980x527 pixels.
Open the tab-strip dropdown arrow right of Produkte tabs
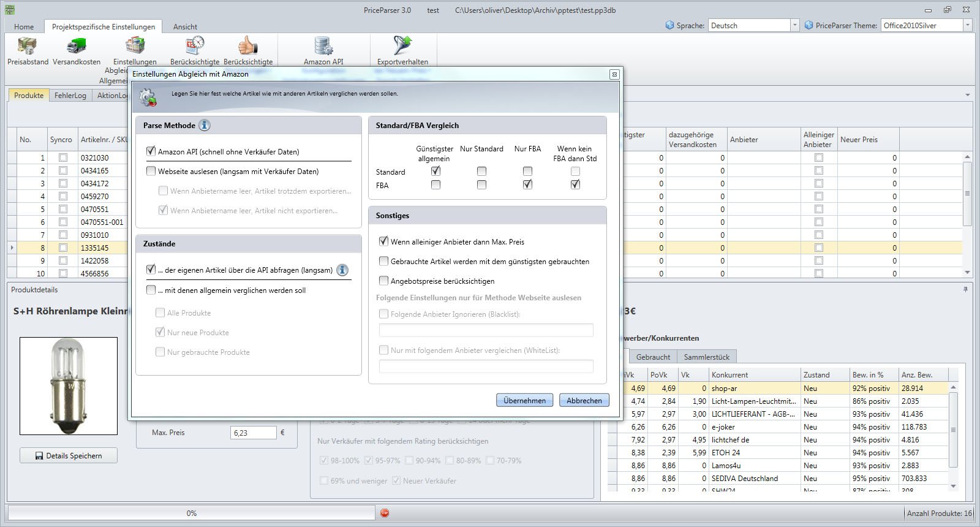coord(967,95)
